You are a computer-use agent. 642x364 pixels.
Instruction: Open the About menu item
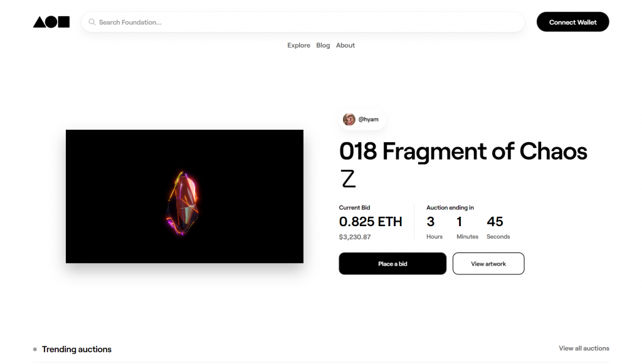pyautogui.click(x=345, y=45)
